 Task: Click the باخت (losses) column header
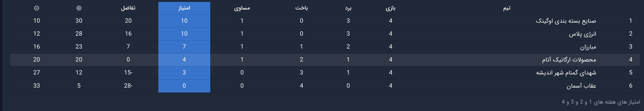(301, 8)
